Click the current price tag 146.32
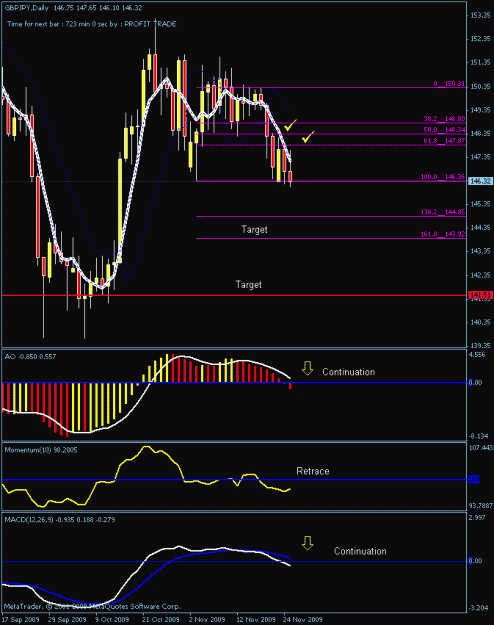494x625 pixels. click(480, 181)
